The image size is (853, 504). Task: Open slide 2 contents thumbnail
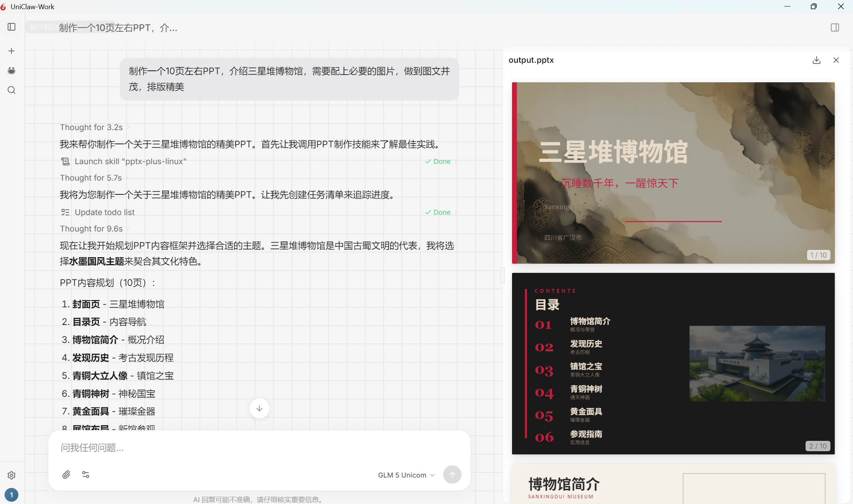point(673,364)
